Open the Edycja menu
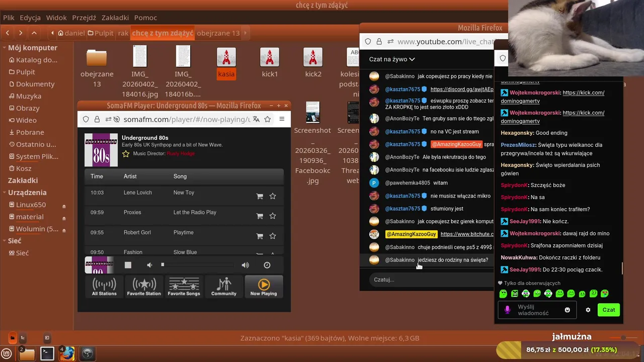This screenshot has height=362, width=644. [30, 18]
